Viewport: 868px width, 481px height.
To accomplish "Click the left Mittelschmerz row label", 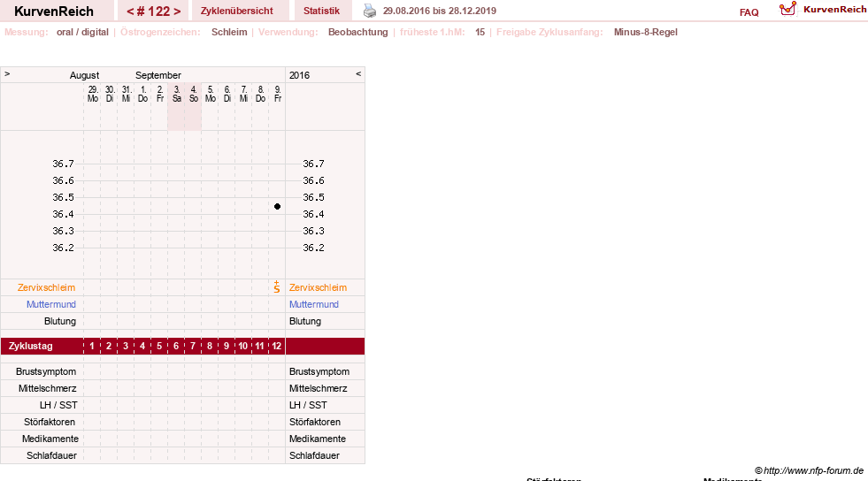I will pos(48,388).
